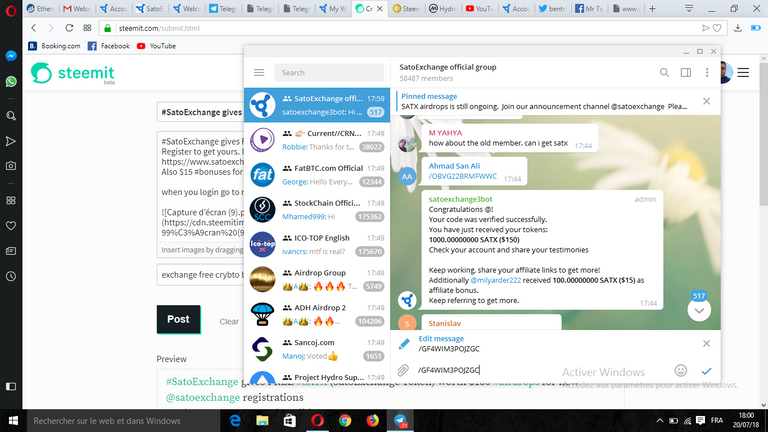This screenshot has height=432, width=768.
Task: Click the Post button on Steemit
Action: (x=178, y=319)
